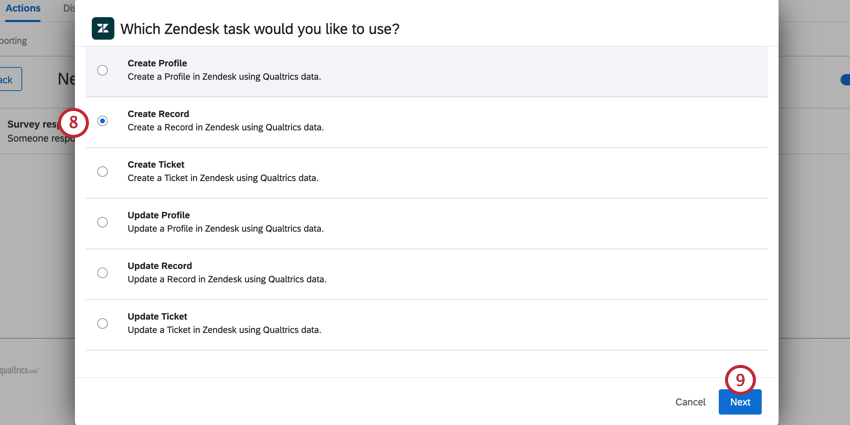Click the Zendesk logo icon in dialog header
Screen dimensions: 850x425
pos(102,28)
